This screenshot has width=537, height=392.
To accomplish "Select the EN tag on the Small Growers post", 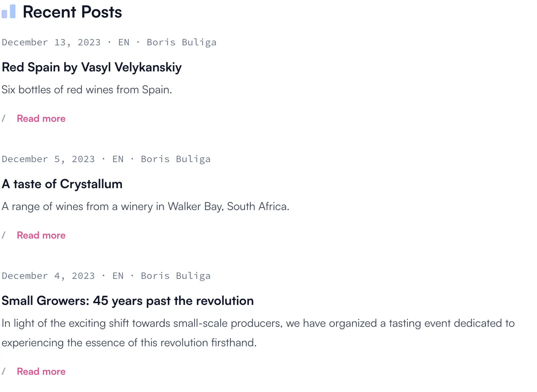I will click(x=118, y=276).
